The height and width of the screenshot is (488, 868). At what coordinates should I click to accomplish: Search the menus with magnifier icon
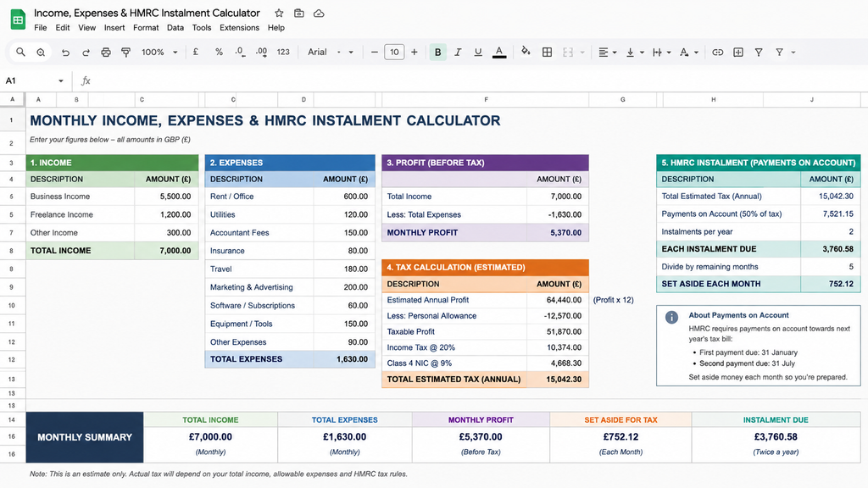point(20,52)
